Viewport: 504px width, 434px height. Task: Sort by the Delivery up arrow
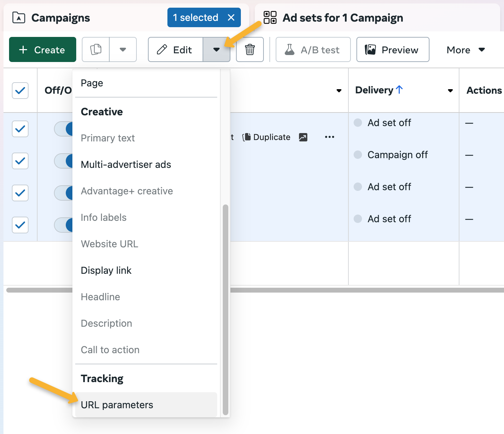coord(399,90)
